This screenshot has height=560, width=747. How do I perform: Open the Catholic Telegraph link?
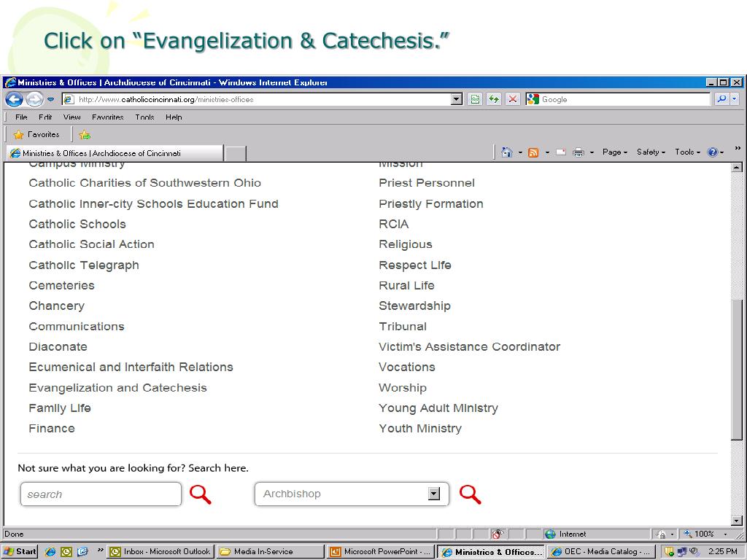(84, 265)
